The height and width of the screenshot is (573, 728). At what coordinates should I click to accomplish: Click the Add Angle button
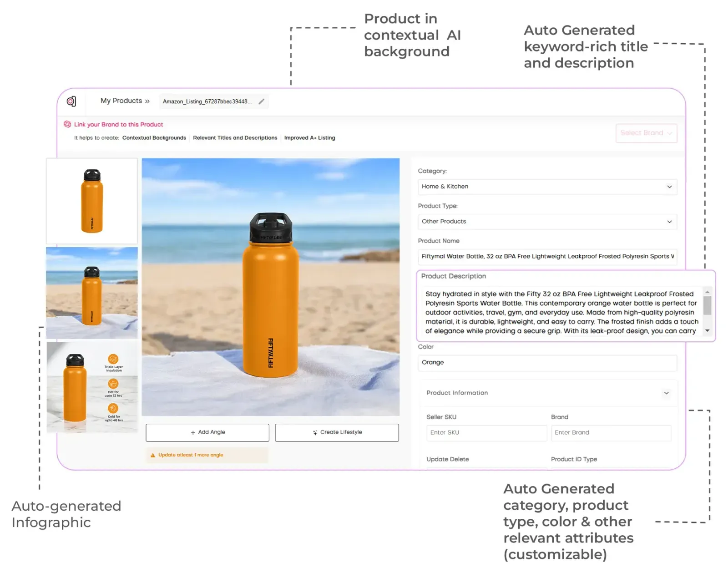[x=207, y=432]
